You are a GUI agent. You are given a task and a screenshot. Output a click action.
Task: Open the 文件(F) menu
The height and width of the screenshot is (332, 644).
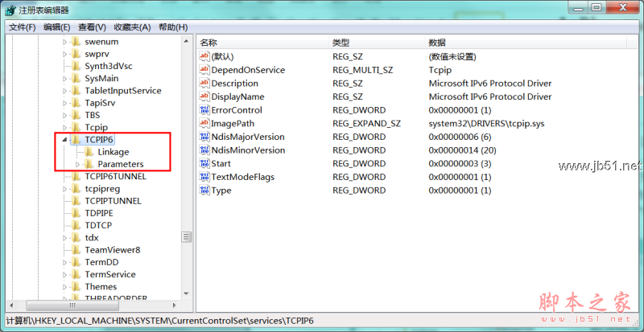coord(22,27)
